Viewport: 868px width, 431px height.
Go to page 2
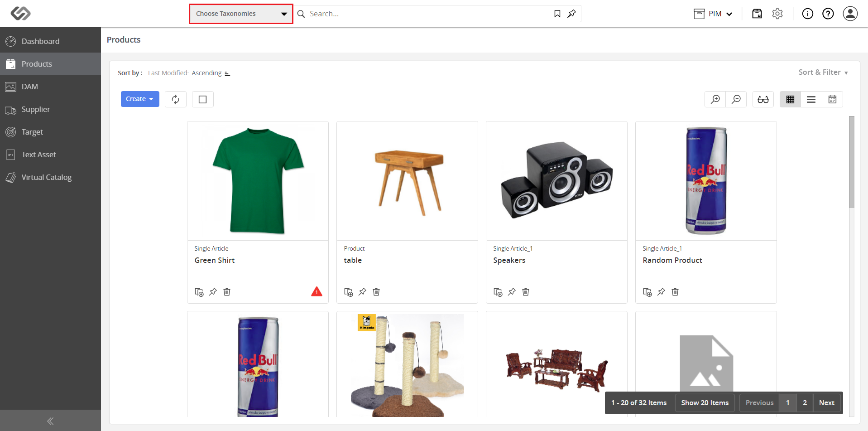click(x=805, y=403)
